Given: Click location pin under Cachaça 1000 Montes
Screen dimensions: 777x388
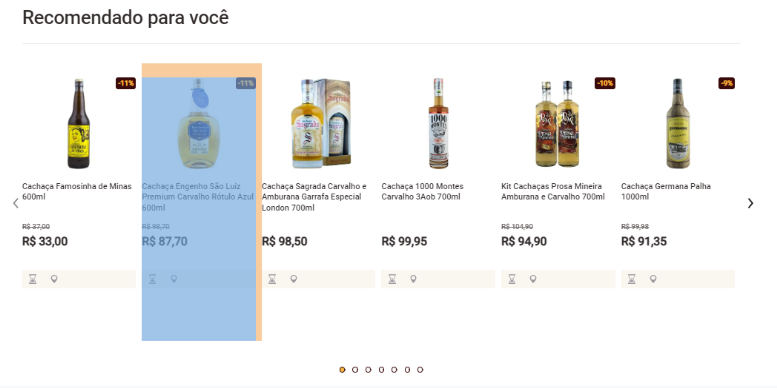Looking at the screenshot, I should coord(413,279).
